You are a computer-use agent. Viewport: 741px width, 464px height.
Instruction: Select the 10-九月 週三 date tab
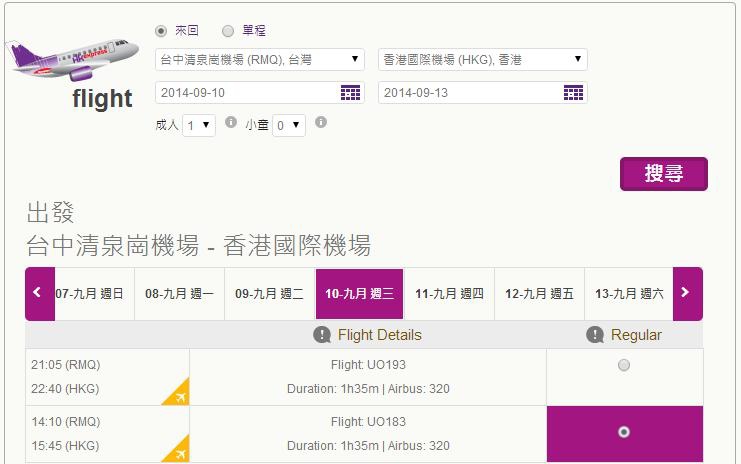(x=360, y=294)
